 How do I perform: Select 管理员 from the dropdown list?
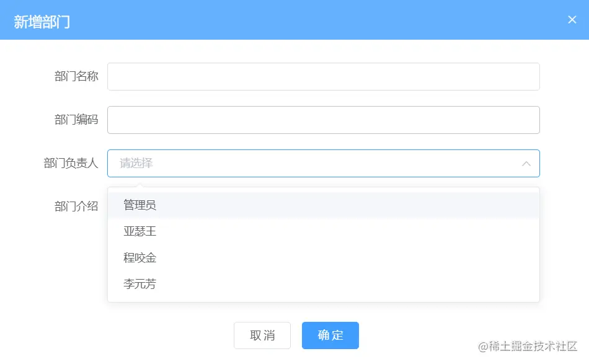click(x=324, y=205)
